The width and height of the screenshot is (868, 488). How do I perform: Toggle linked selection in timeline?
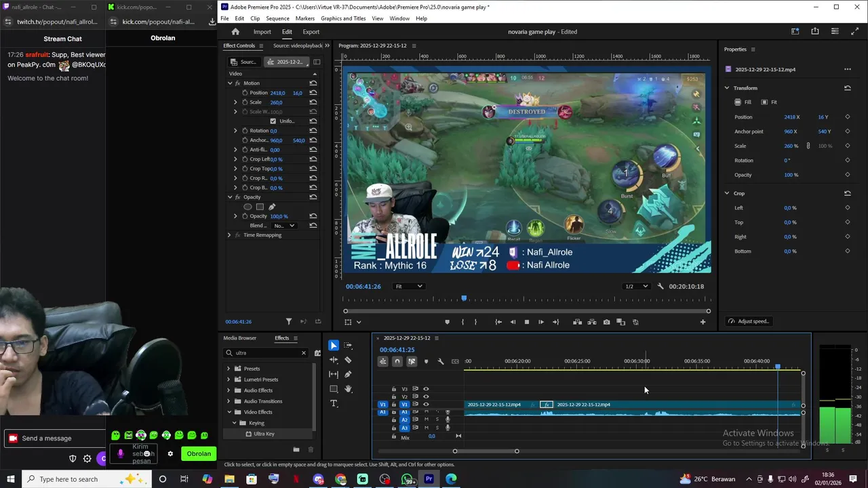point(412,361)
